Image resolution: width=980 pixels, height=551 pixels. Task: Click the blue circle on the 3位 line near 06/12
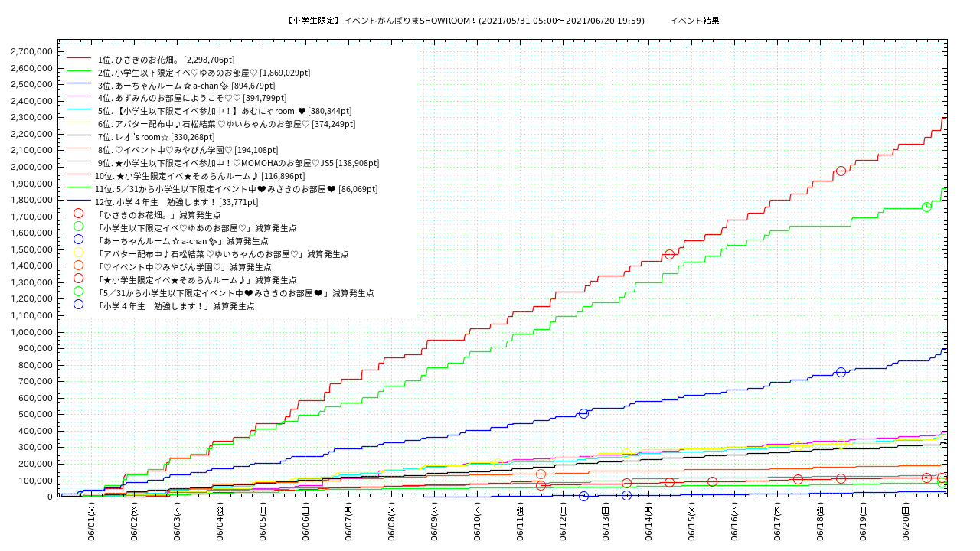pyautogui.click(x=583, y=413)
